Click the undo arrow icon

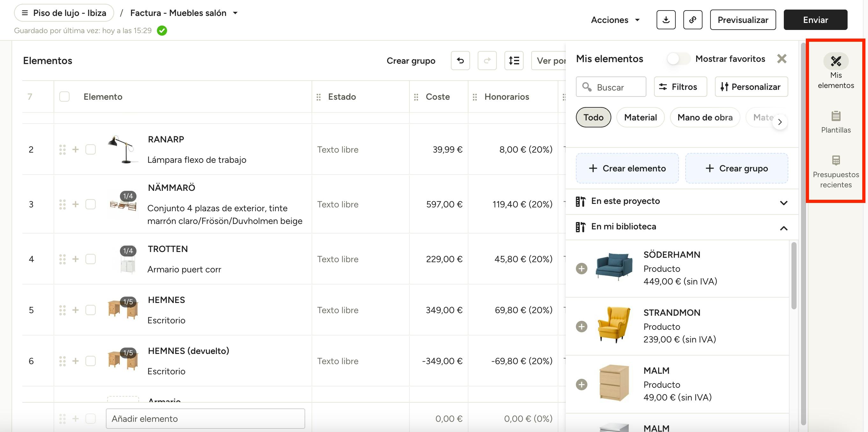click(x=460, y=61)
